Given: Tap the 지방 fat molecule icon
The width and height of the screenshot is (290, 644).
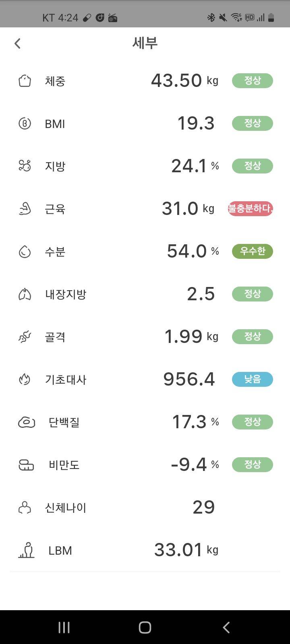Looking at the screenshot, I should (25, 166).
